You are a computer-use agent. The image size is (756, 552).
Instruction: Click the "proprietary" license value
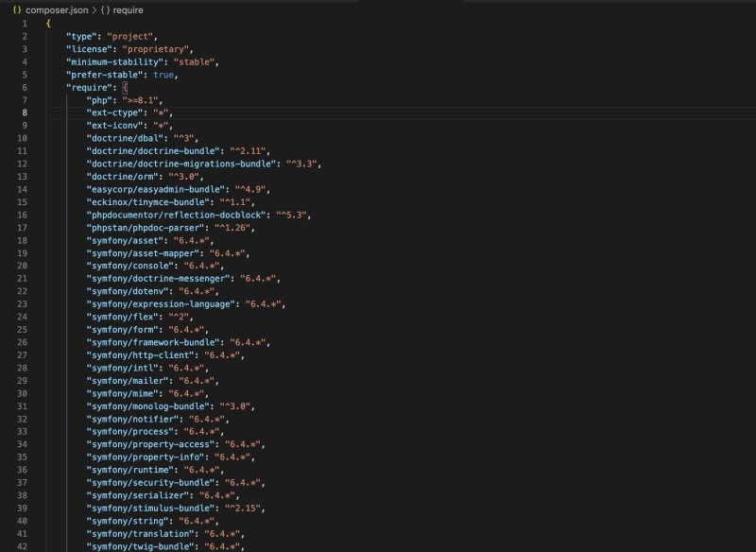[x=155, y=49]
